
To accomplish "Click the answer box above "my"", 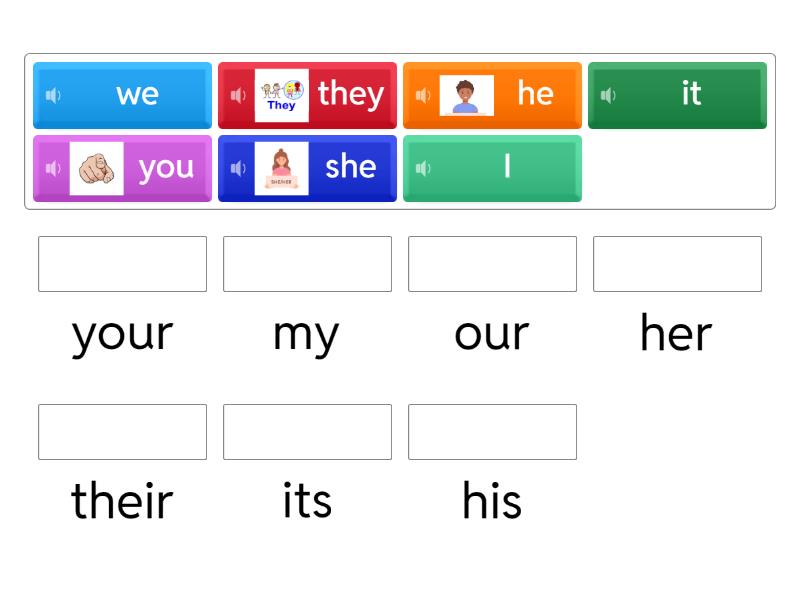I will coord(307,264).
